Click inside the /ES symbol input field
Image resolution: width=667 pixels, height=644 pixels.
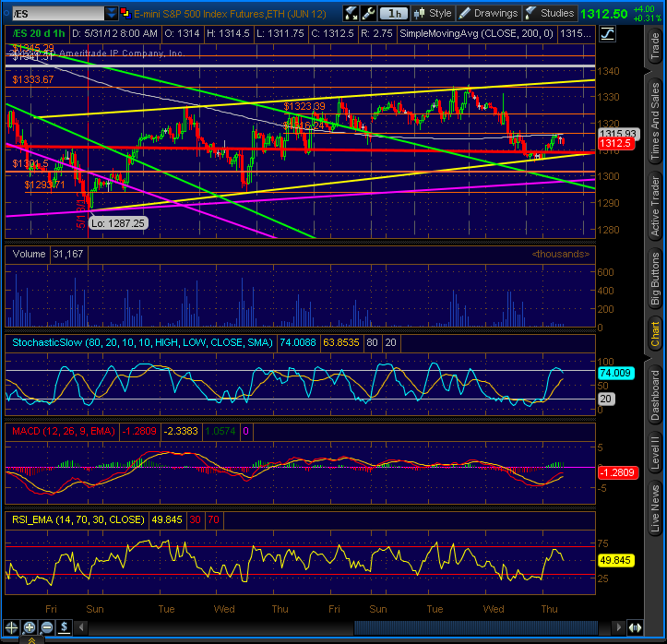click(x=58, y=14)
